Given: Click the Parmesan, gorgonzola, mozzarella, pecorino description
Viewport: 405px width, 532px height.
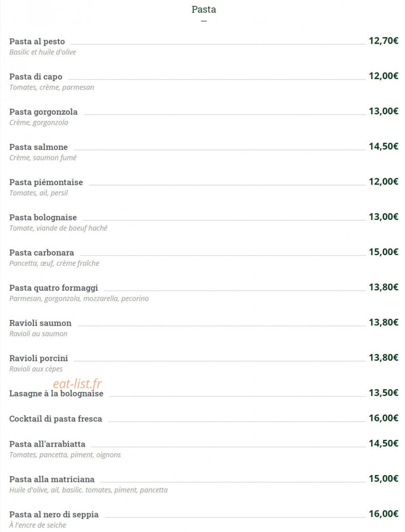Looking at the screenshot, I should 79,299.
